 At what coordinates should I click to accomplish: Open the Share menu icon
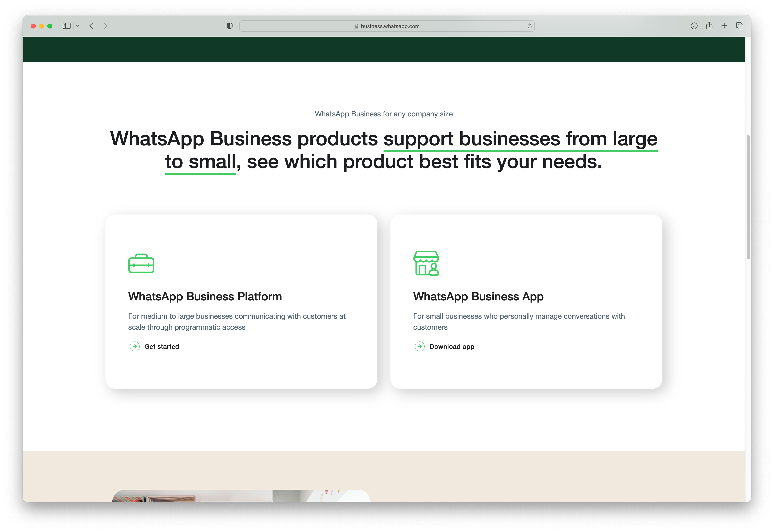pos(709,26)
